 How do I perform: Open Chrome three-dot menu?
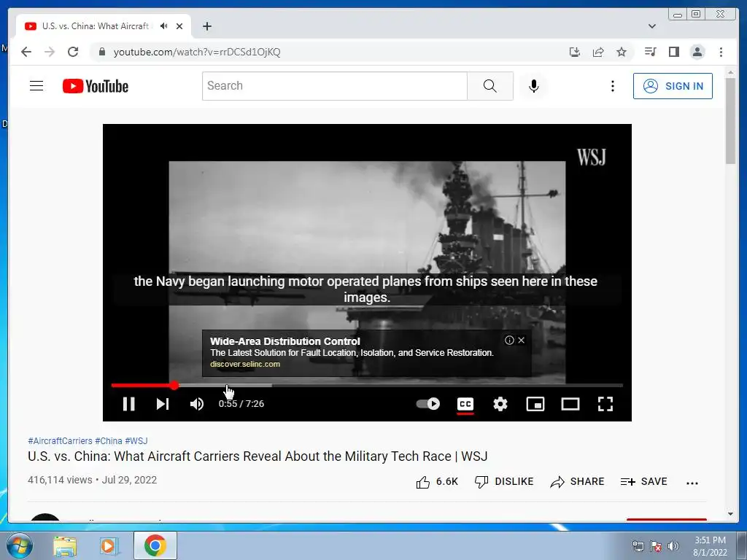click(721, 52)
